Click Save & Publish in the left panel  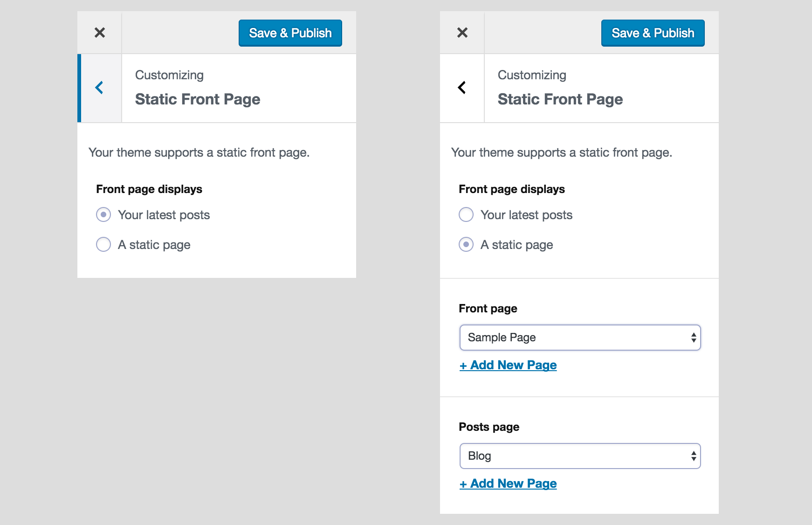[x=290, y=33]
